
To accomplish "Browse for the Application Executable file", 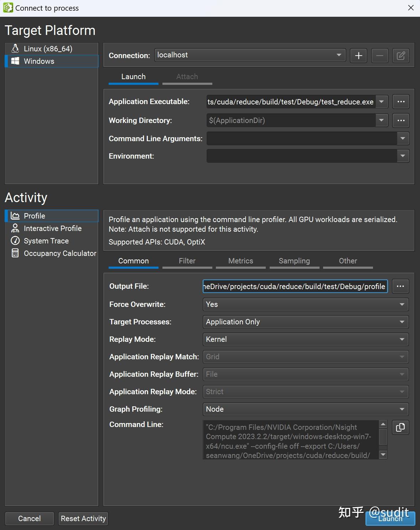I will (401, 102).
